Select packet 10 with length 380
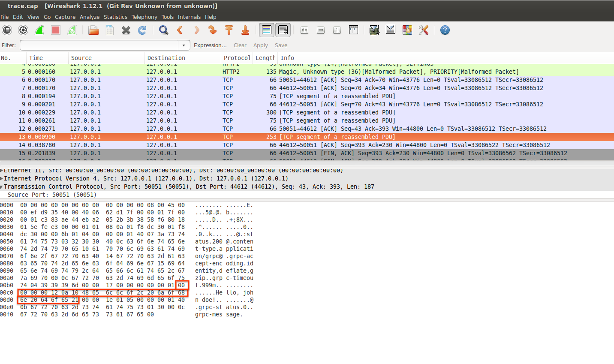614x364 pixels. click(307, 113)
